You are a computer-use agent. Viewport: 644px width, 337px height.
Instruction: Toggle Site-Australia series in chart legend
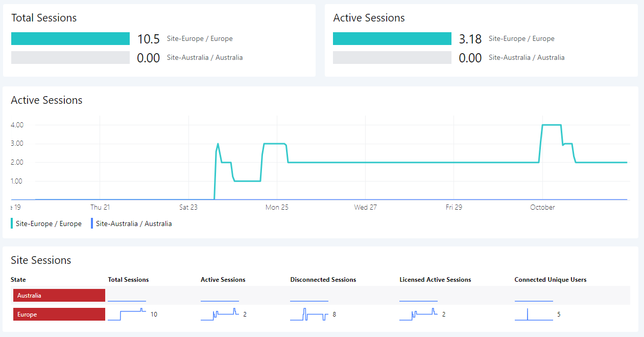point(133,223)
